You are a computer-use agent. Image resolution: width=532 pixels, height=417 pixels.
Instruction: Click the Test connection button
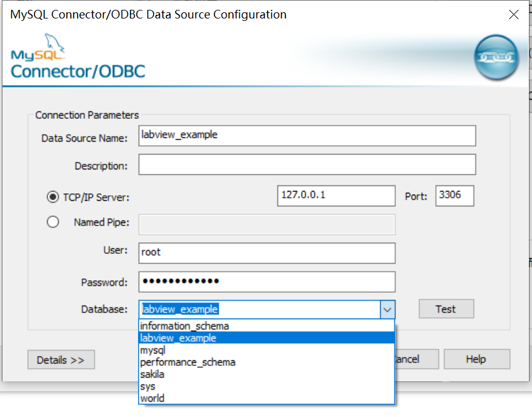(446, 309)
